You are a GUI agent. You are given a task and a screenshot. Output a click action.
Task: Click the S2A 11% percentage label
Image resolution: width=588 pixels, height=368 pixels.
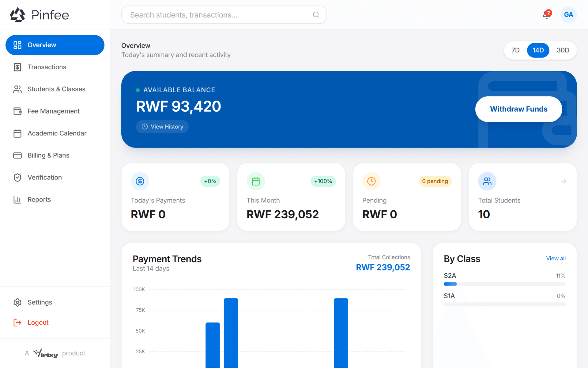click(x=560, y=276)
